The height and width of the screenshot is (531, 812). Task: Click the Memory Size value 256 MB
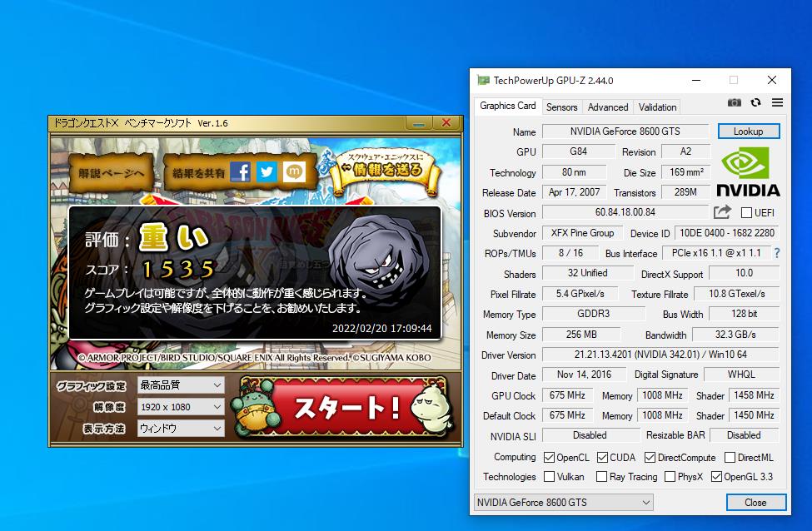[x=581, y=335]
